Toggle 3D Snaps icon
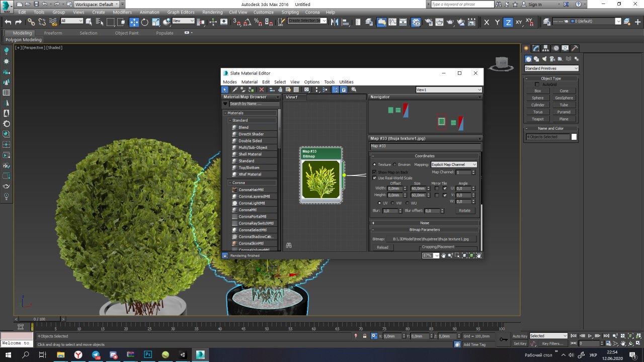This screenshot has width=644, height=362. click(x=236, y=22)
